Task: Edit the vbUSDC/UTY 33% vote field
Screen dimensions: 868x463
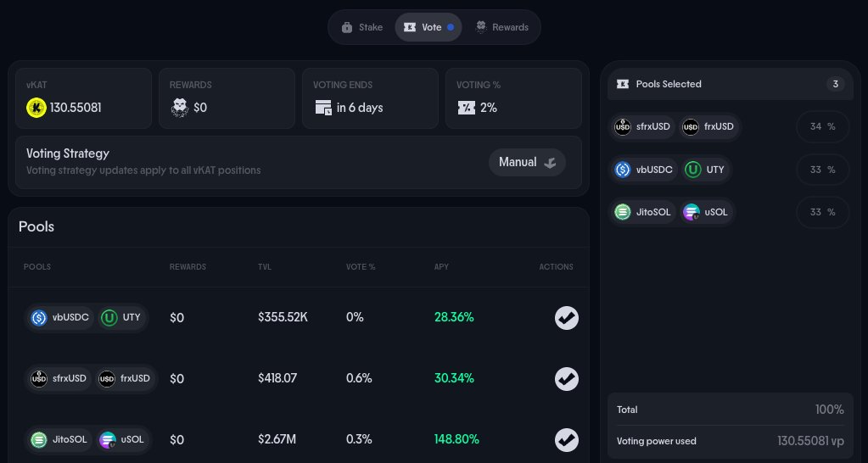Action: [821, 170]
